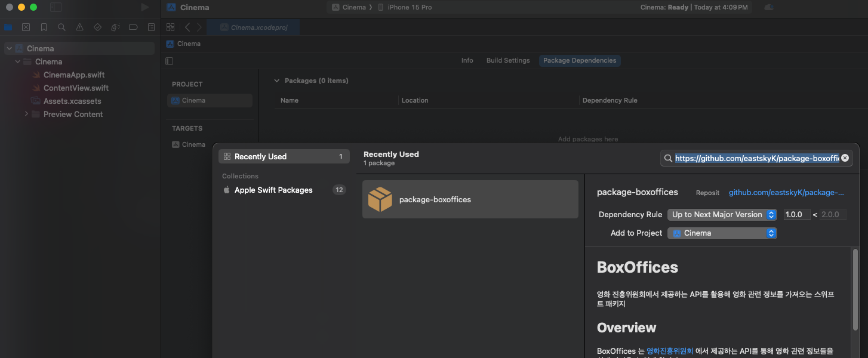
Task: Open the 영화진흥위원회 link in Overview
Action: pyautogui.click(x=670, y=351)
